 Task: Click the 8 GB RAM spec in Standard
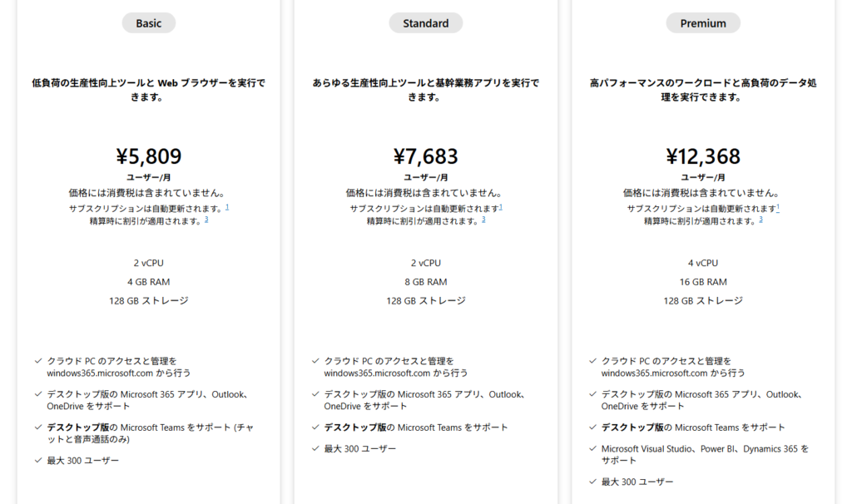pyautogui.click(x=425, y=282)
